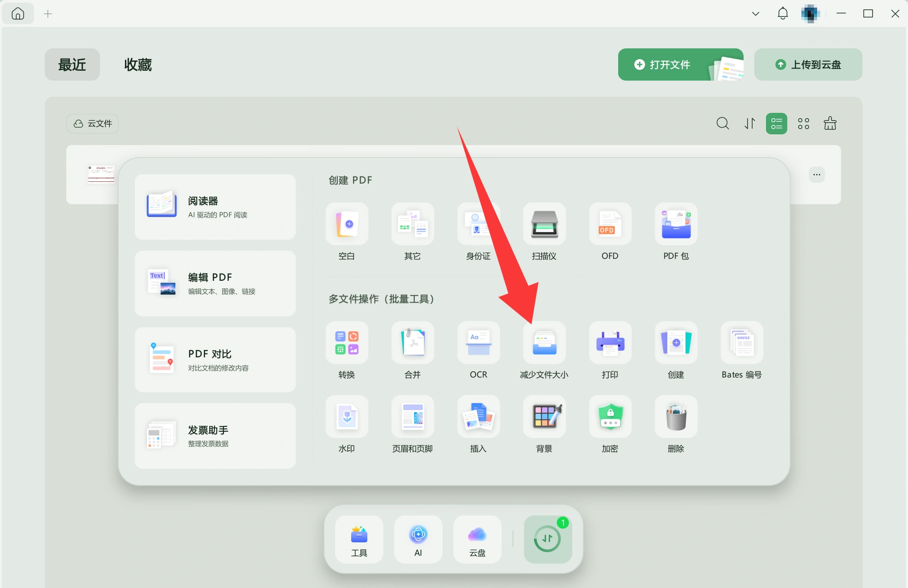
Task: Click the 打开文件 button
Action: [680, 64]
